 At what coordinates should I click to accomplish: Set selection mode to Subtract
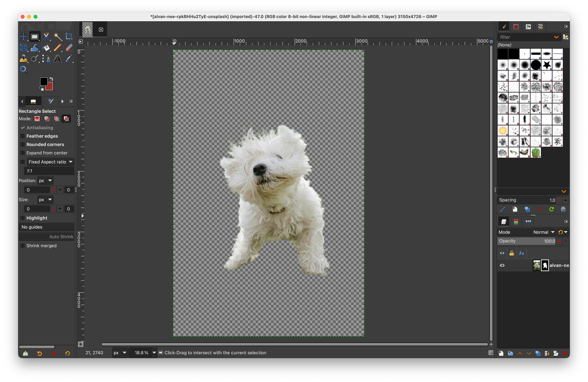57,119
